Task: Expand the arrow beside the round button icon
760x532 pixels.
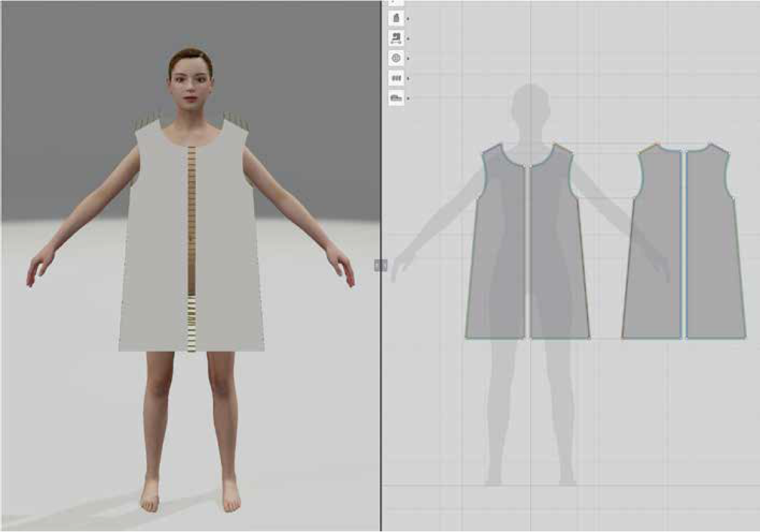Action: 408,59
